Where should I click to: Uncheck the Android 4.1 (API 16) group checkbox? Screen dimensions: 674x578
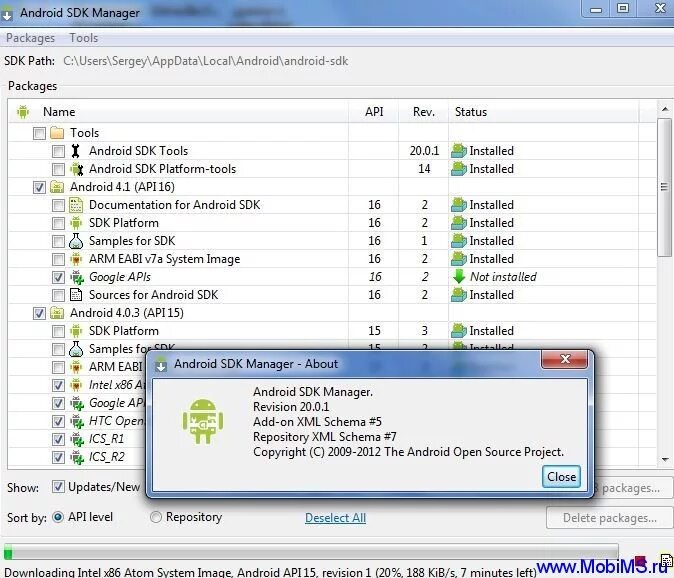click(39, 187)
